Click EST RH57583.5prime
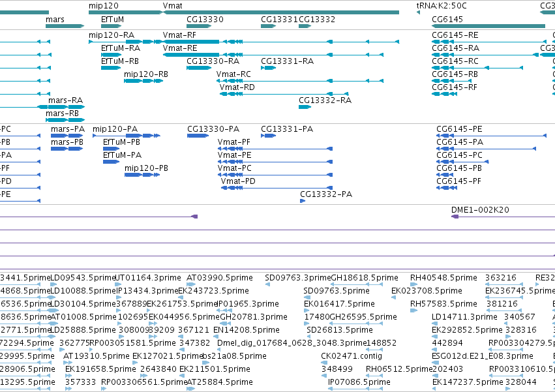This screenshot has width=555, height=392. click(x=443, y=304)
